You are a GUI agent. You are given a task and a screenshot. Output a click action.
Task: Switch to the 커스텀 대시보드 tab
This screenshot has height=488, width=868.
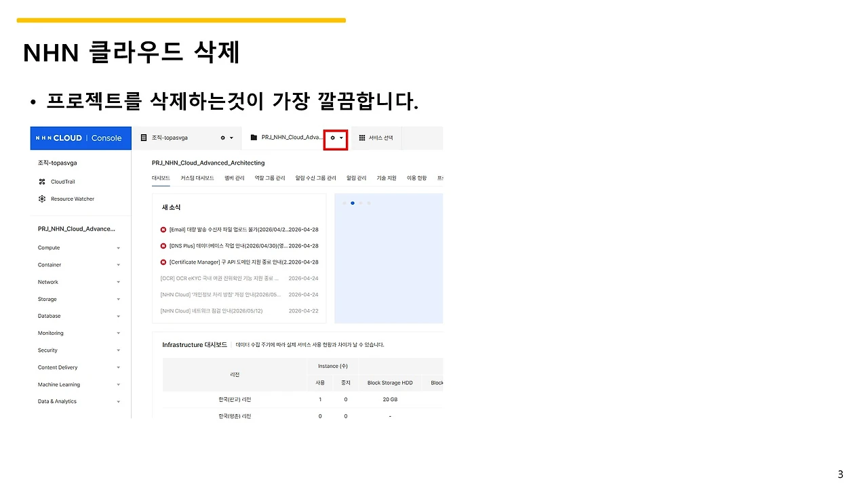pyautogui.click(x=197, y=178)
